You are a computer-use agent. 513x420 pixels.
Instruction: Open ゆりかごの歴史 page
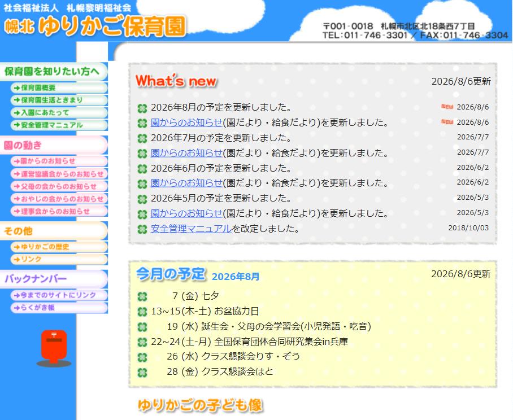(x=59, y=247)
